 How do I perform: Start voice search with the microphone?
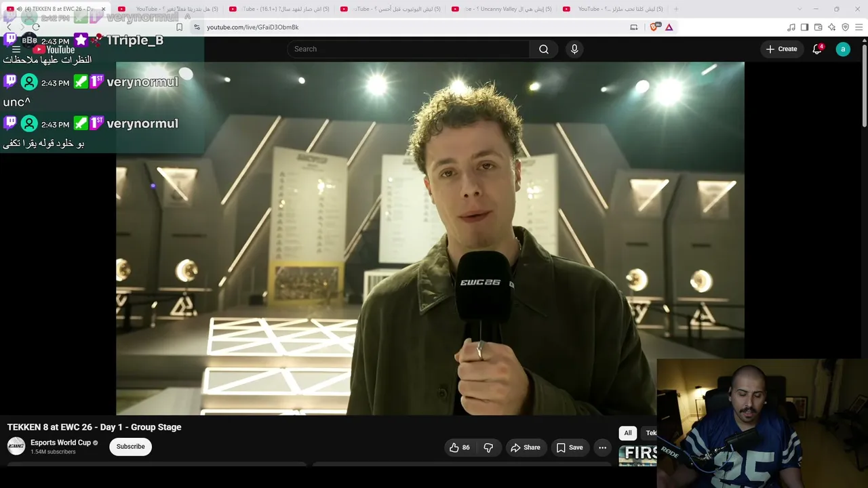574,49
